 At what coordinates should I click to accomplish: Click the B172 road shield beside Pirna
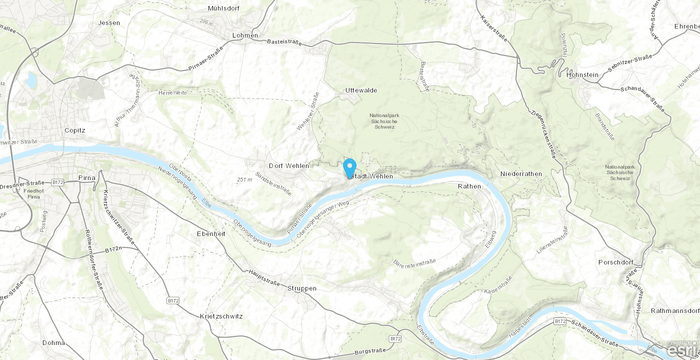click(x=60, y=182)
